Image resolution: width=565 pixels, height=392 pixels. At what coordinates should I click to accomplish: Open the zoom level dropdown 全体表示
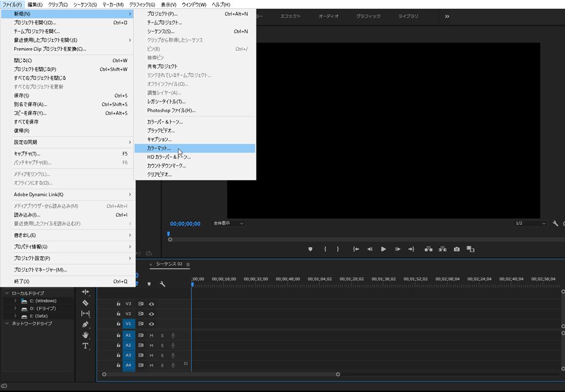click(228, 223)
